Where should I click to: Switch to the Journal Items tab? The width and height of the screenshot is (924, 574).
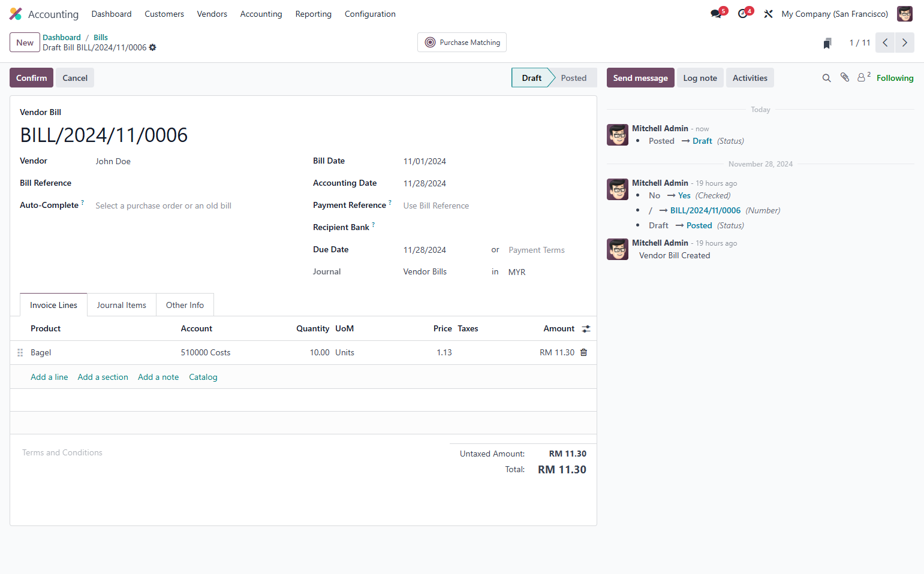122,305
